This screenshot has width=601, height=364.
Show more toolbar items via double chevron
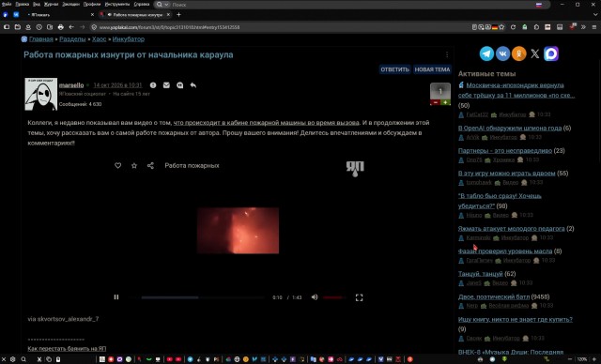tap(583, 27)
